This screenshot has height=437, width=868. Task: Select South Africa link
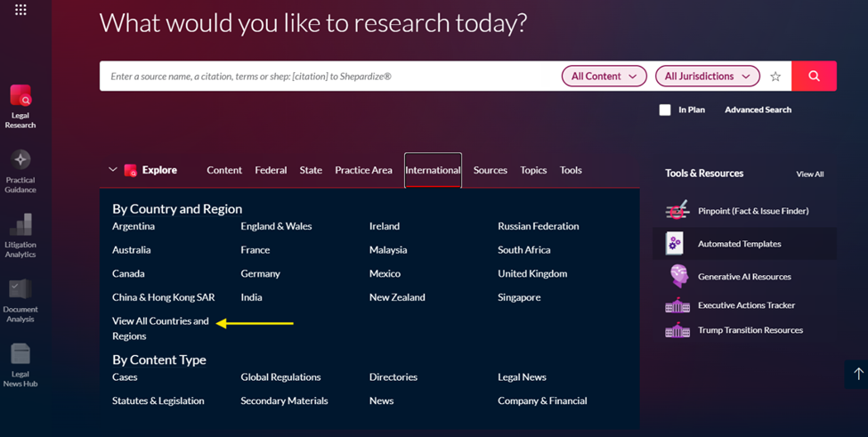pyautogui.click(x=523, y=250)
